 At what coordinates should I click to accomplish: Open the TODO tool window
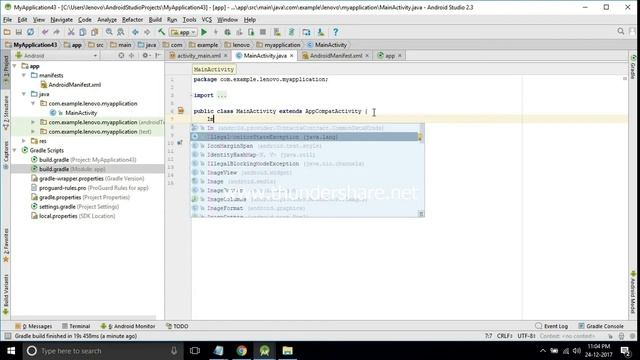(177, 326)
